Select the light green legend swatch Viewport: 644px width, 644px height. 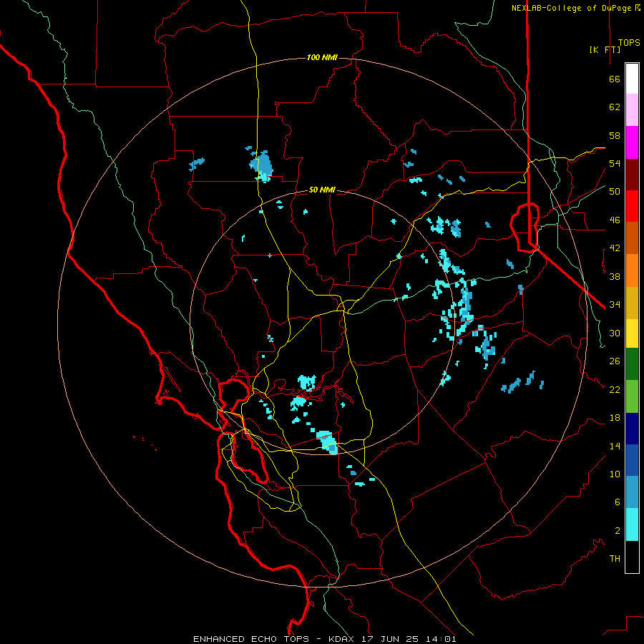click(632, 396)
